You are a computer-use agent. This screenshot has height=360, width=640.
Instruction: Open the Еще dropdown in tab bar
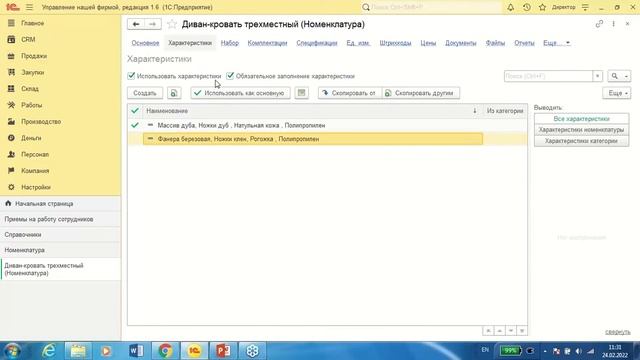pyautogui.click(x=556, y=43)
